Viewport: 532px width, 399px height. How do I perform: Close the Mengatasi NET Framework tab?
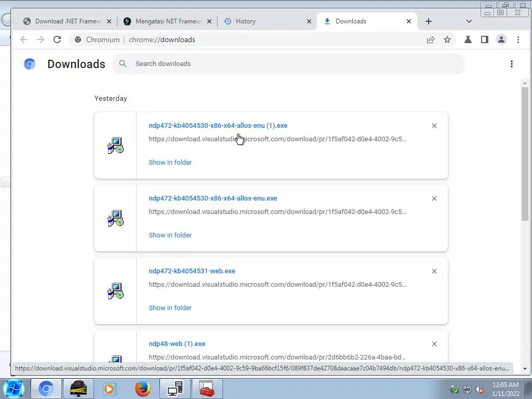pos(209,21)
